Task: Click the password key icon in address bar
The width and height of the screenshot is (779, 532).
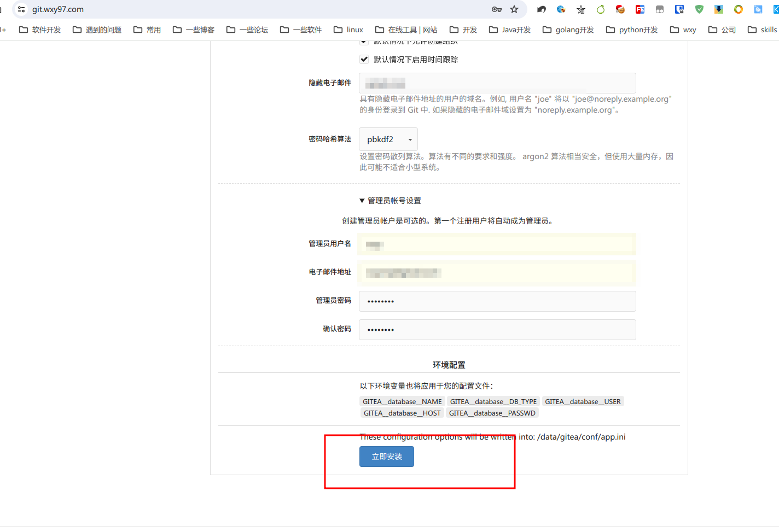Action: click(x=496, y=9)
